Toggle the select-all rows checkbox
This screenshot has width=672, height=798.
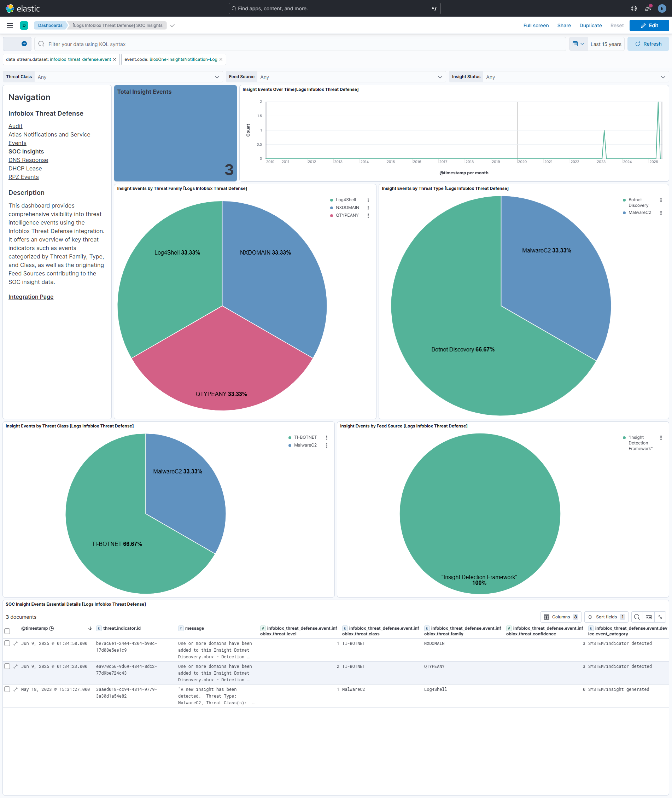[7, 631]
